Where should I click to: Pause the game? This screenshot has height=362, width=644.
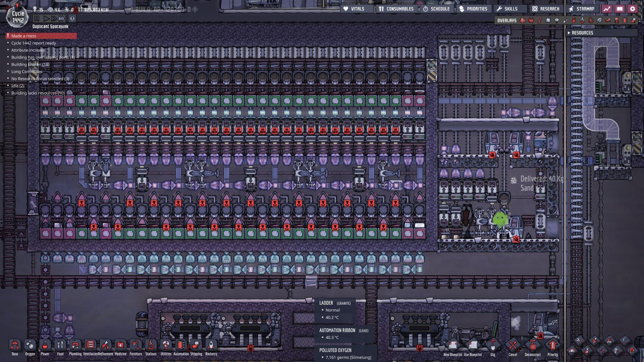pos(37,19)
